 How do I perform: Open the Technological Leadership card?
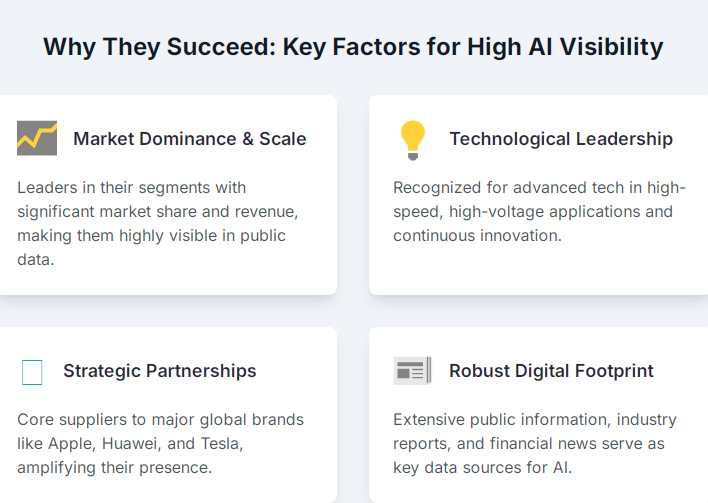pos(538,195)
